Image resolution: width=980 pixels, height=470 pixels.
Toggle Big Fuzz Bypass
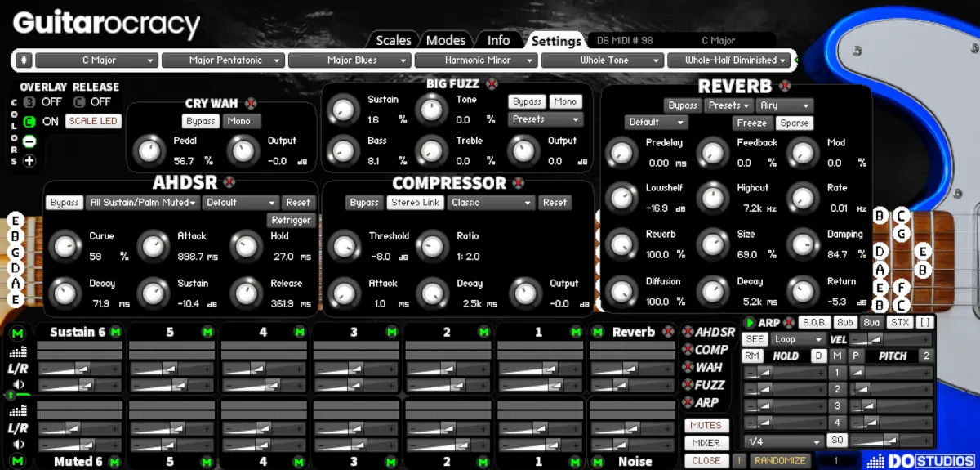[527, 102]
